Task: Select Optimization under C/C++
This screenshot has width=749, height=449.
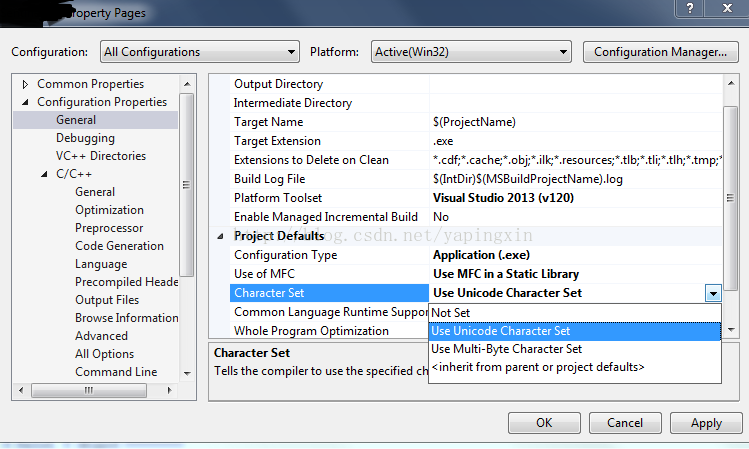Action: (x=109, y=210)
